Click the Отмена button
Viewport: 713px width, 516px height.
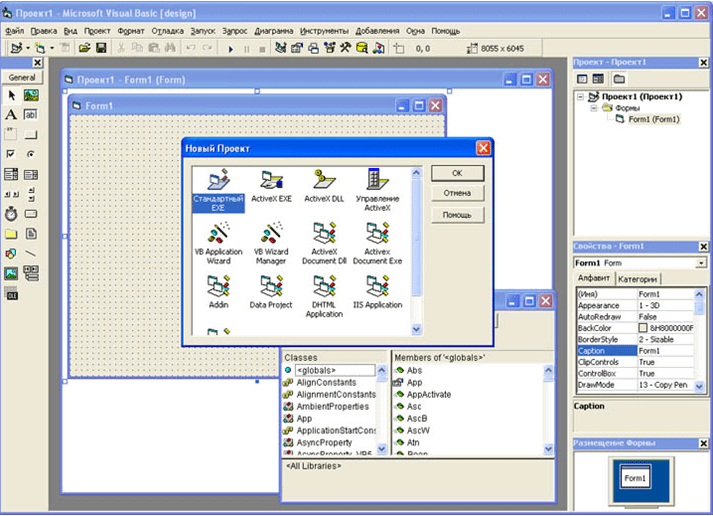point(457,193)
